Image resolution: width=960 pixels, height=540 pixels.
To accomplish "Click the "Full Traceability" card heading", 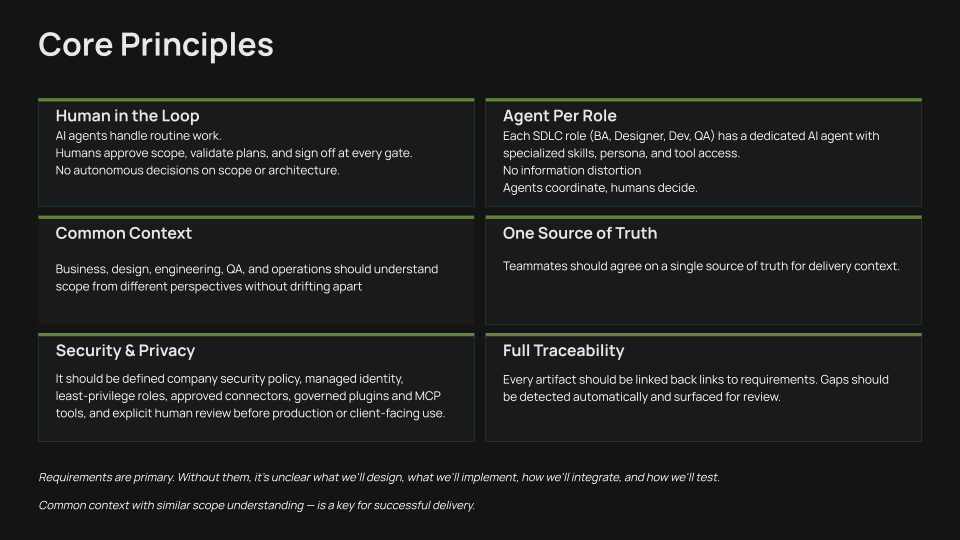I will [x=563, y=350].
